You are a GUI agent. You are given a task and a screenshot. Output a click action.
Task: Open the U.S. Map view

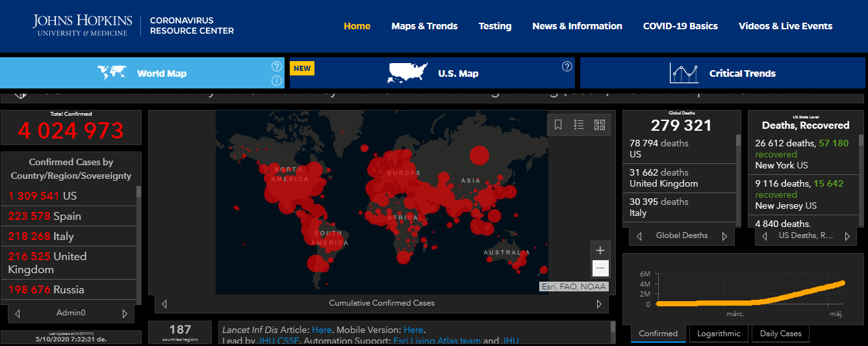[x=432, y=73]
